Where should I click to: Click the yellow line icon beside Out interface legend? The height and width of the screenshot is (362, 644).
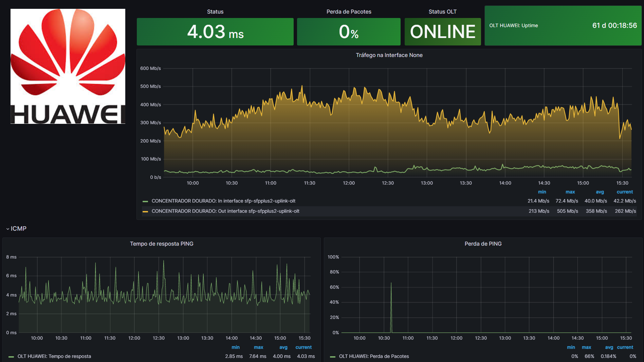tap(146, 211)
